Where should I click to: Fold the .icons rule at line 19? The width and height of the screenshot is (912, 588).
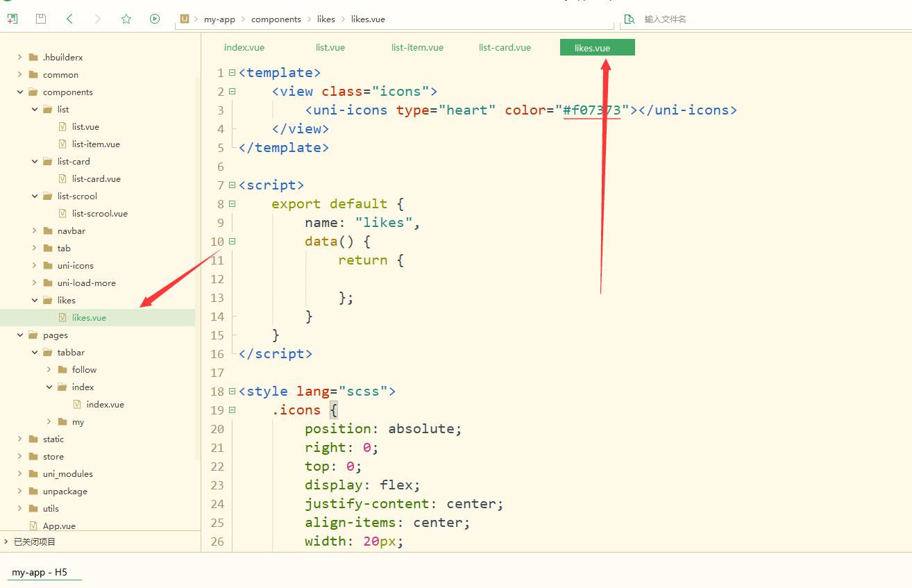tap(232, 410)
